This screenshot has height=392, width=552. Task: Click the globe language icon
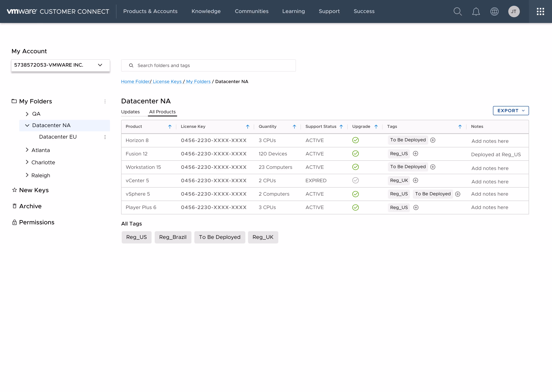click(494, 11)
